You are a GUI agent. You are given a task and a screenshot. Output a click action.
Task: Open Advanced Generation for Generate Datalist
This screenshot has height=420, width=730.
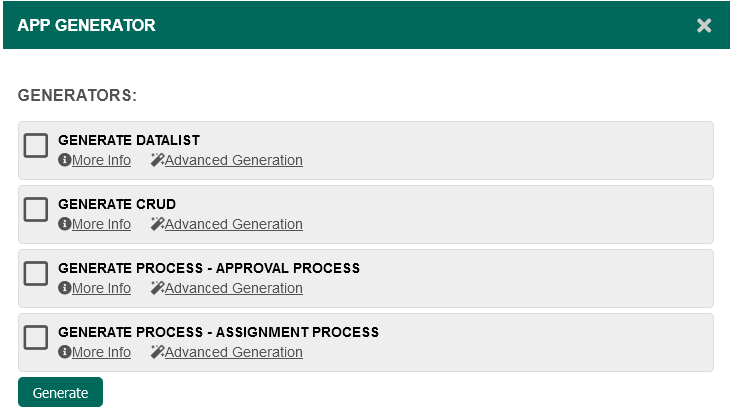click(x=233, y=161)
